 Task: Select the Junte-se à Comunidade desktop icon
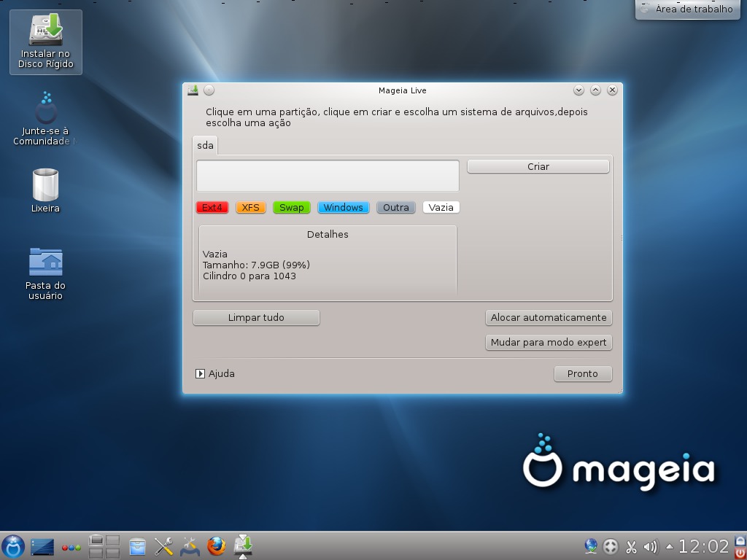(46, 119)
